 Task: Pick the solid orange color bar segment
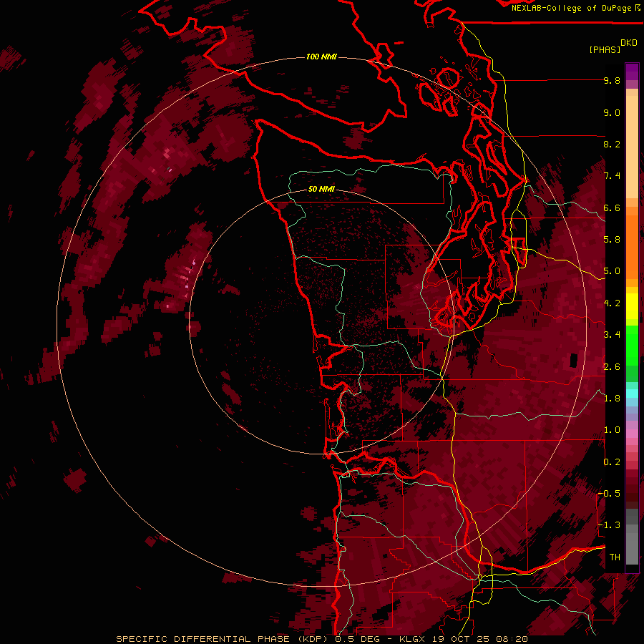(632, 246)
